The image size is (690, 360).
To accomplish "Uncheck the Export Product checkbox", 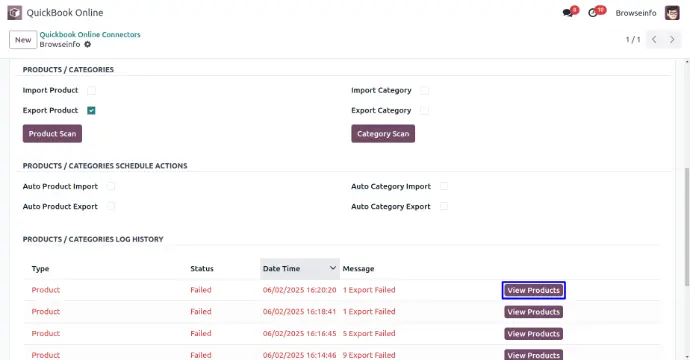I will pyautogui.click(x=91, y=110).
